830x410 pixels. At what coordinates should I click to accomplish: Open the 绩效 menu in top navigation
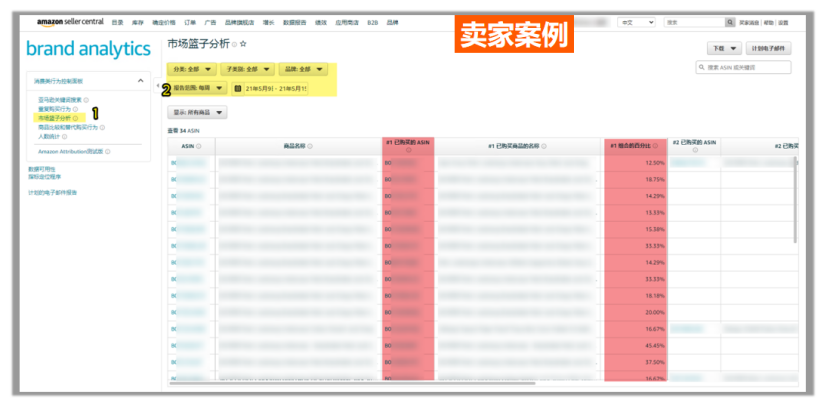[321, 23]
